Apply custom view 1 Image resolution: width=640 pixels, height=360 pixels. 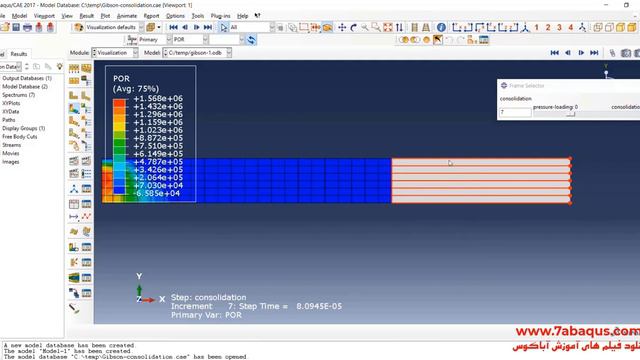pyautogui.click(x=536, y=27)
